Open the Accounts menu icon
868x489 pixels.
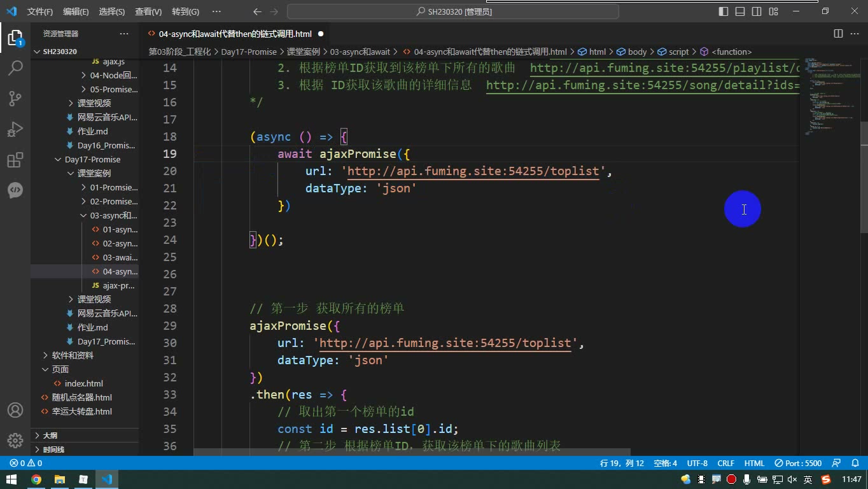(x=15, y=410)
